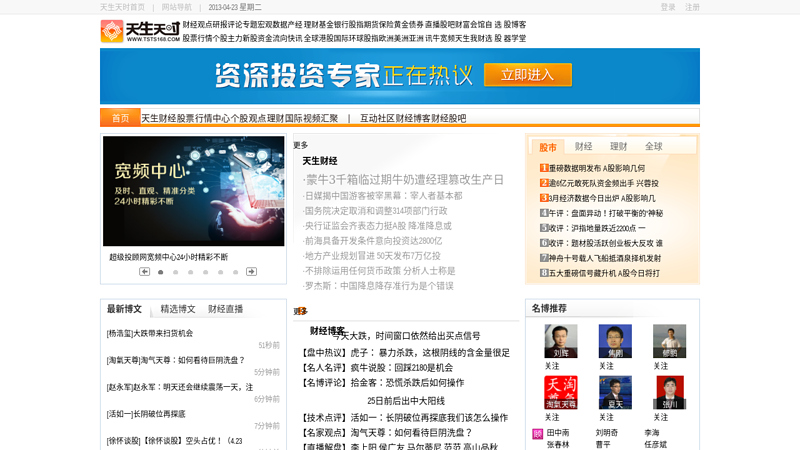800x450 pixels.
Task: Click the pink 顾 advisor icon
Action: tap(537, 434)
